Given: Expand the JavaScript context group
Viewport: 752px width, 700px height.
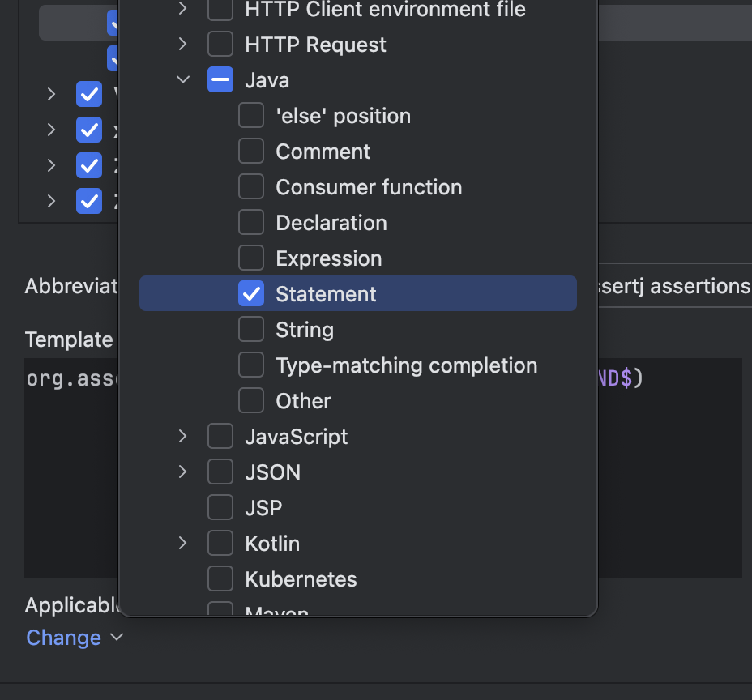Looking at the screenshot, I should (183, 437).
